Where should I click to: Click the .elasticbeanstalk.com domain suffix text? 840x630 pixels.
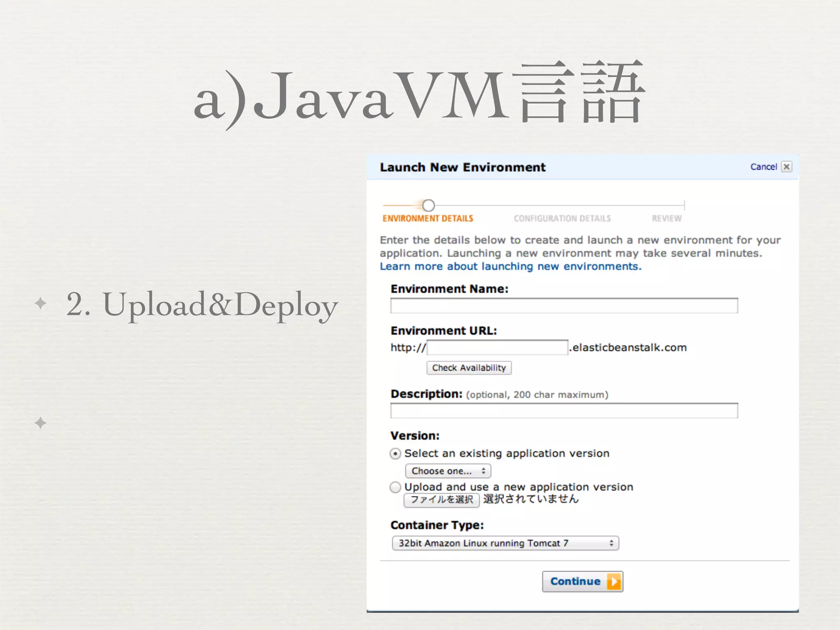click(628, 347)
